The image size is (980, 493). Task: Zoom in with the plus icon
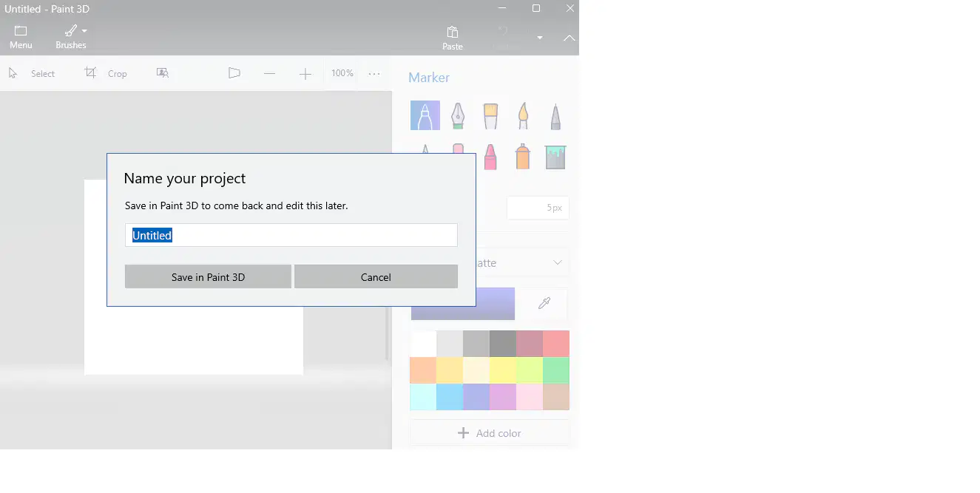[x=305, y=73]
